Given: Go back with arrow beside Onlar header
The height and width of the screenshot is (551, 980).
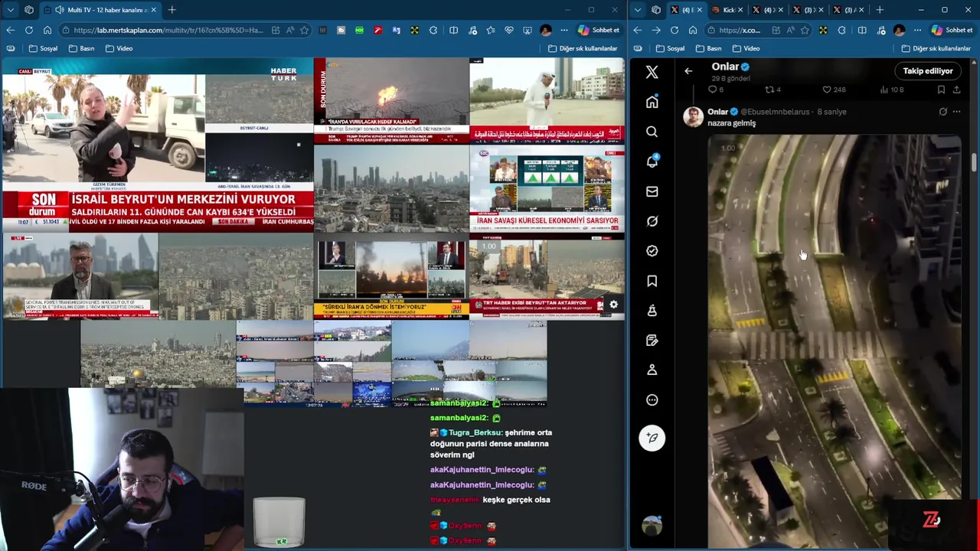Looking at the screenshot, I should tap(688, 71).
